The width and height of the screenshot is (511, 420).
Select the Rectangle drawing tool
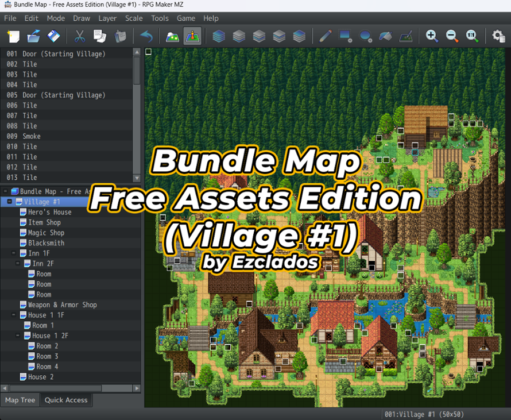click(x=345, y=36)
